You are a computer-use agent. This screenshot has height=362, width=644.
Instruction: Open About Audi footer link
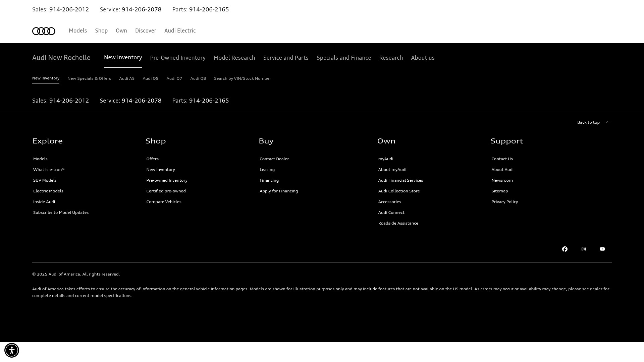(x=502, y=170)
